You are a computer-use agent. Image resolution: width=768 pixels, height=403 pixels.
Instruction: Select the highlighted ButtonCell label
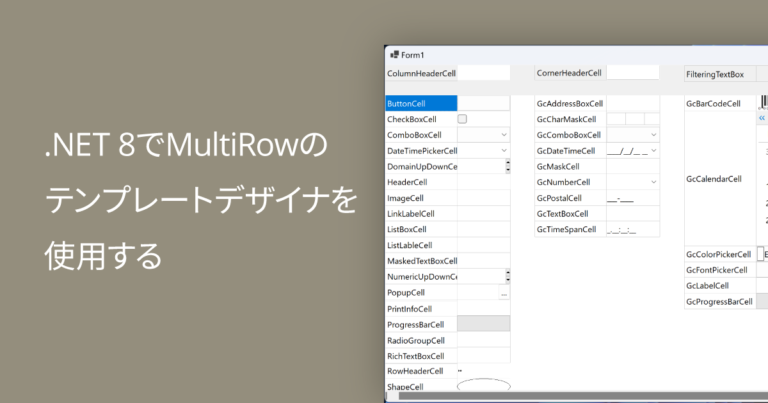pyautogui.click(x=421, y=103)
